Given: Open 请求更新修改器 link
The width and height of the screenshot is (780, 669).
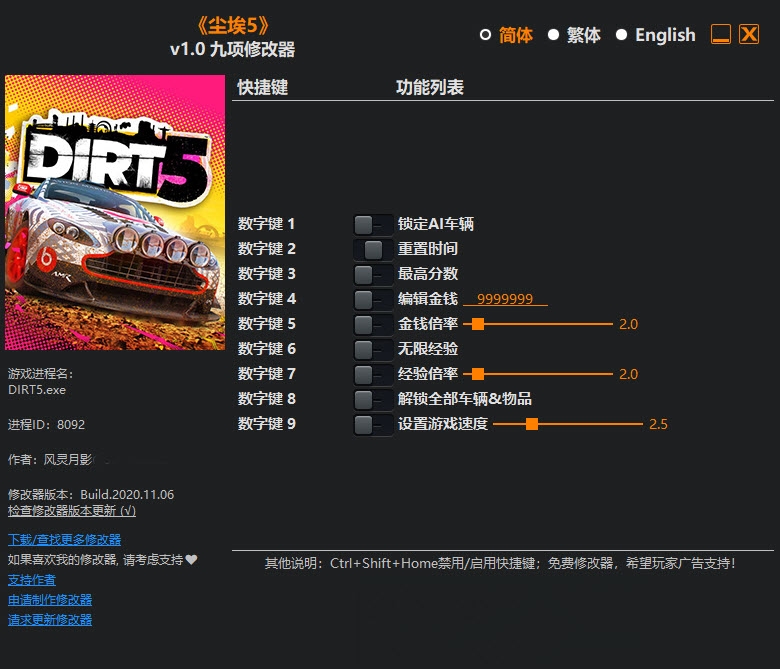Looking at the screenshot, I should (x=50, y=620).
